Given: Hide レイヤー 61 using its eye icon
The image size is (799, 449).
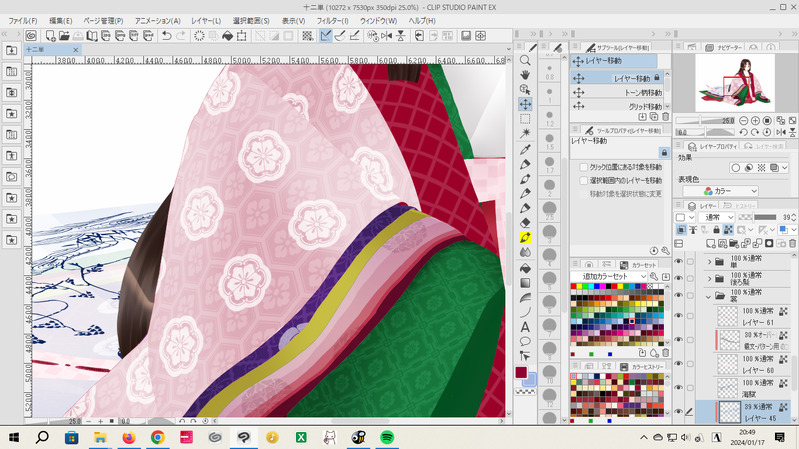Looking at the screenshot, I should pyautogui.click(x=679, y=315).
